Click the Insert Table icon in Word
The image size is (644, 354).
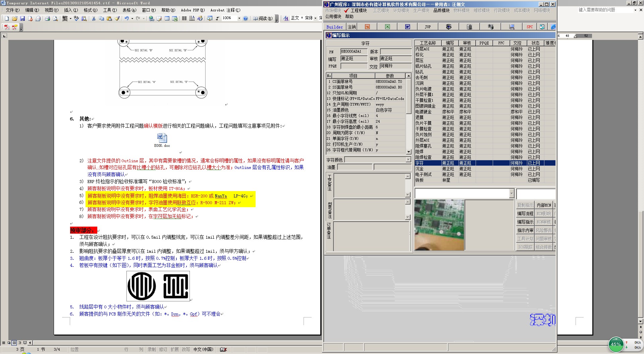(x=167, y=18)
